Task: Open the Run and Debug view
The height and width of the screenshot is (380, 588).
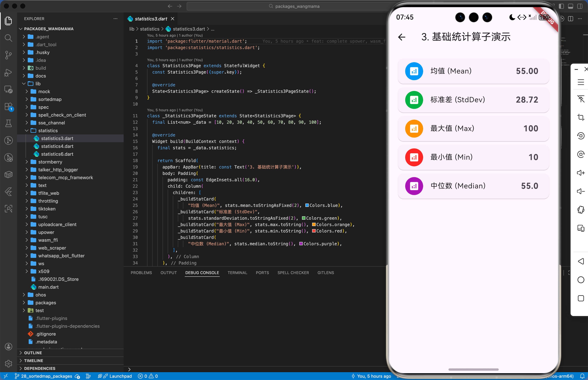Action: click(x=8, y=72)
